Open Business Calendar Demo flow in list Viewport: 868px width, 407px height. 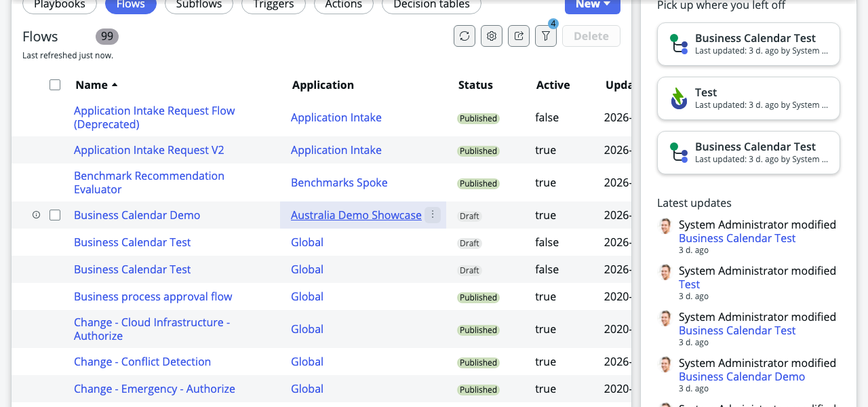click(137, 215)
